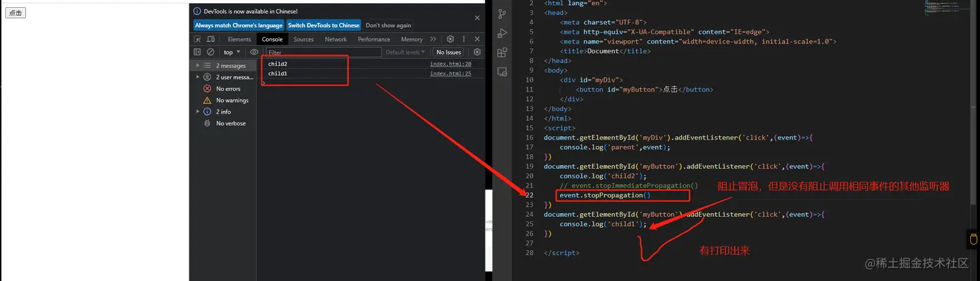
Task: Open DevTools settings gear in tab bar
Action: (450, 39)
